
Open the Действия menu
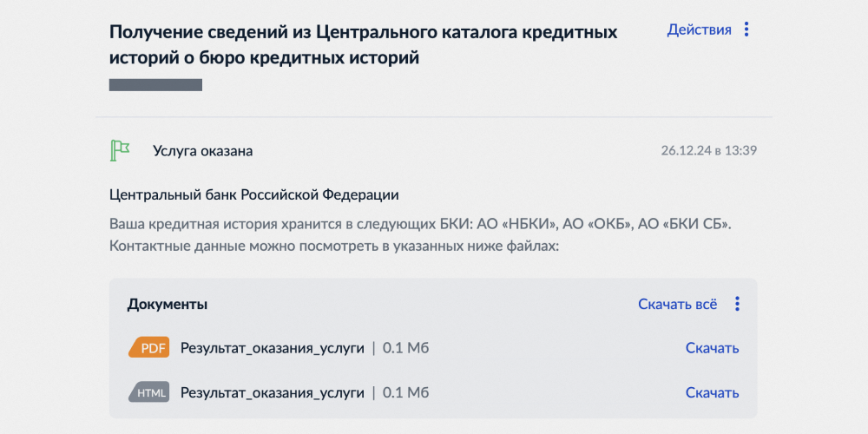click(698, 30)
